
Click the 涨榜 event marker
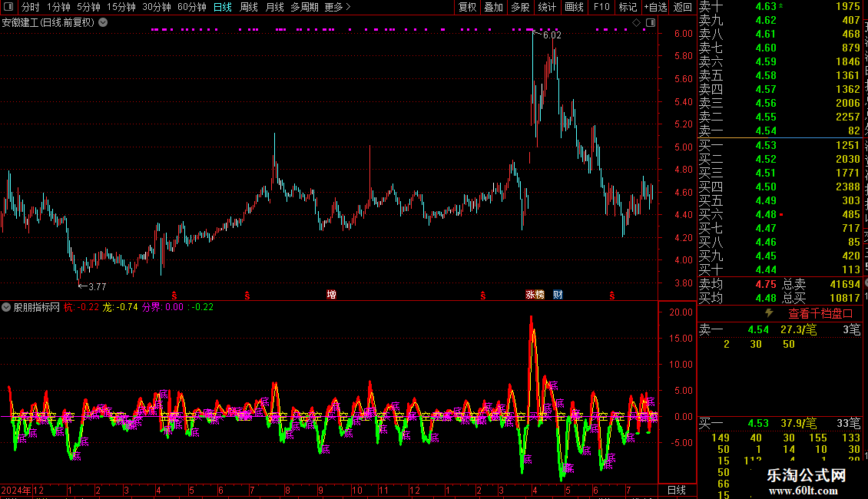point(535,294)
